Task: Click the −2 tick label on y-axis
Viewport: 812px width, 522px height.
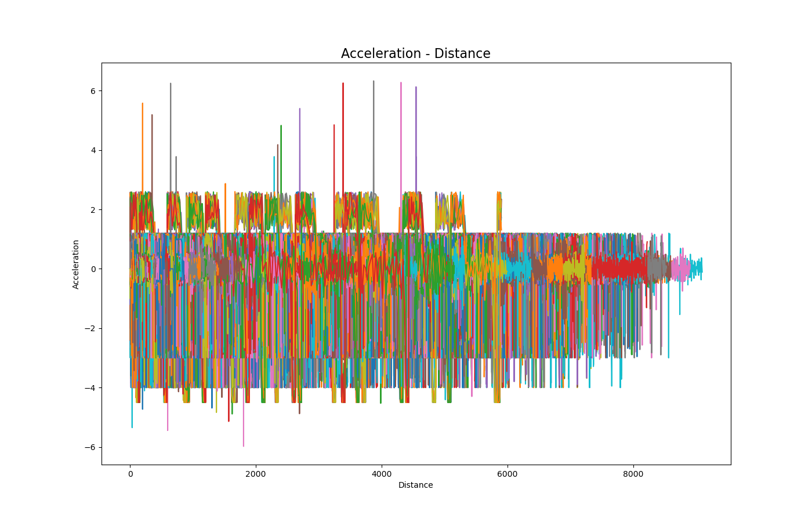Action: pos(90,328)
